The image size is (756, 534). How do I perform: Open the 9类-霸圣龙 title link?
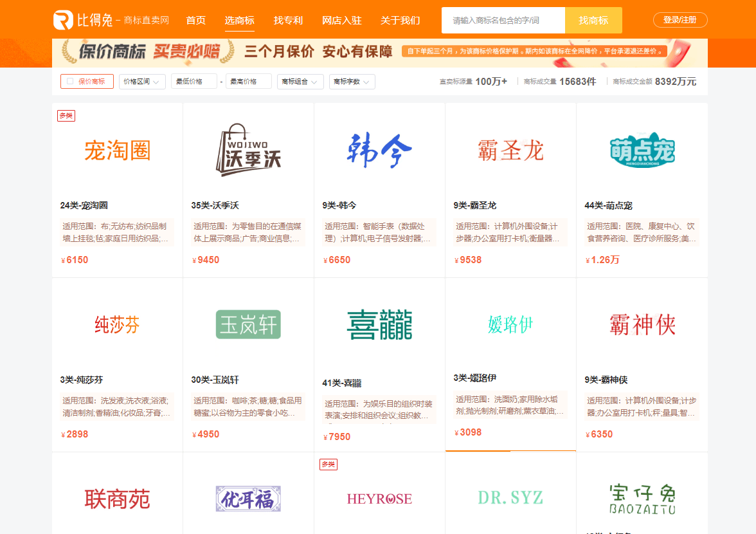(475, 205)
